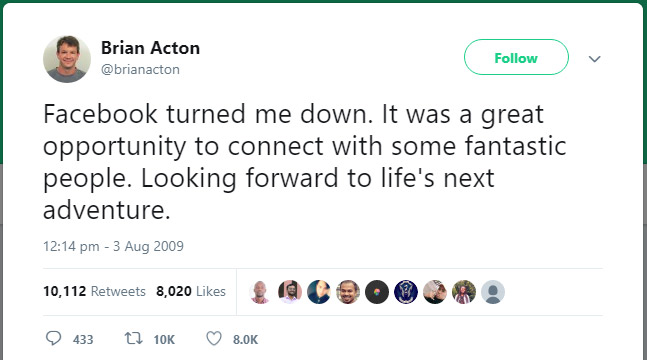Open the Brian Acton display name link
Image resolution: width=647 pixels, height=360 pixels.
tap(150, 48)
